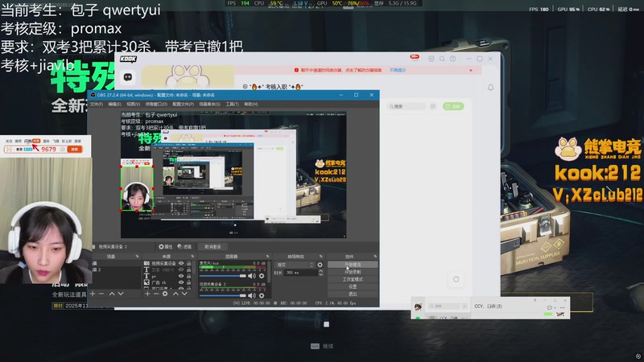Open KOOK top bar search magnifier
The image size is (644, 362).
click(442, 59)
